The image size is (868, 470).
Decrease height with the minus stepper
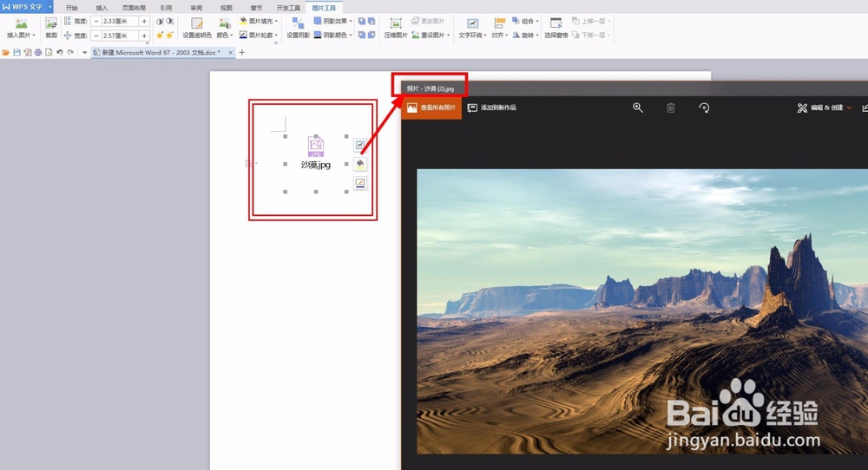96,21
